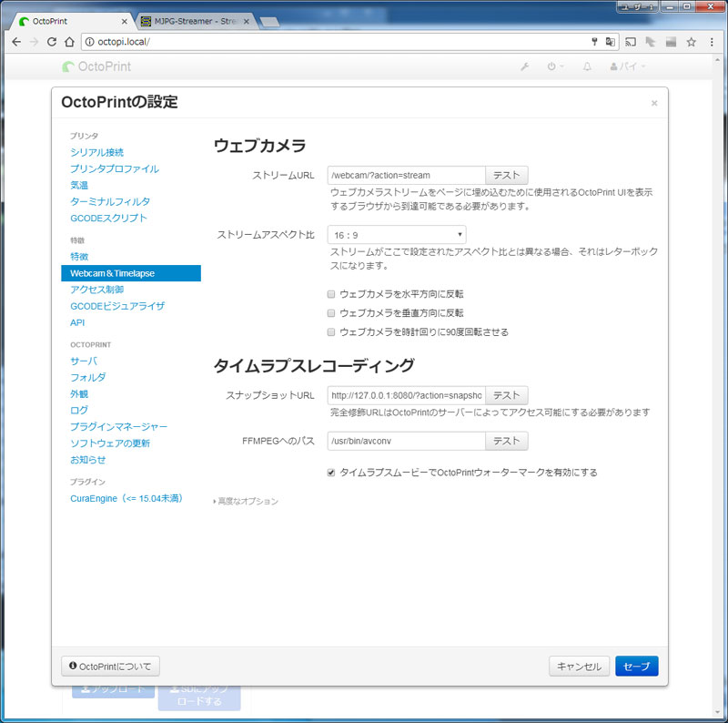Click the OctoPrint logo in navbar
The height and width of the screenshot is (723, 728).
(96, 66)
